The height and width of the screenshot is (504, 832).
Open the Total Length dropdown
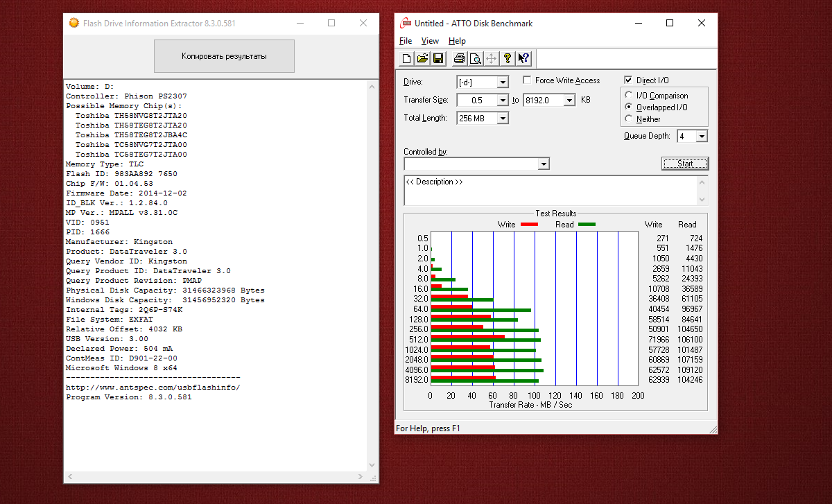(503, 119)
